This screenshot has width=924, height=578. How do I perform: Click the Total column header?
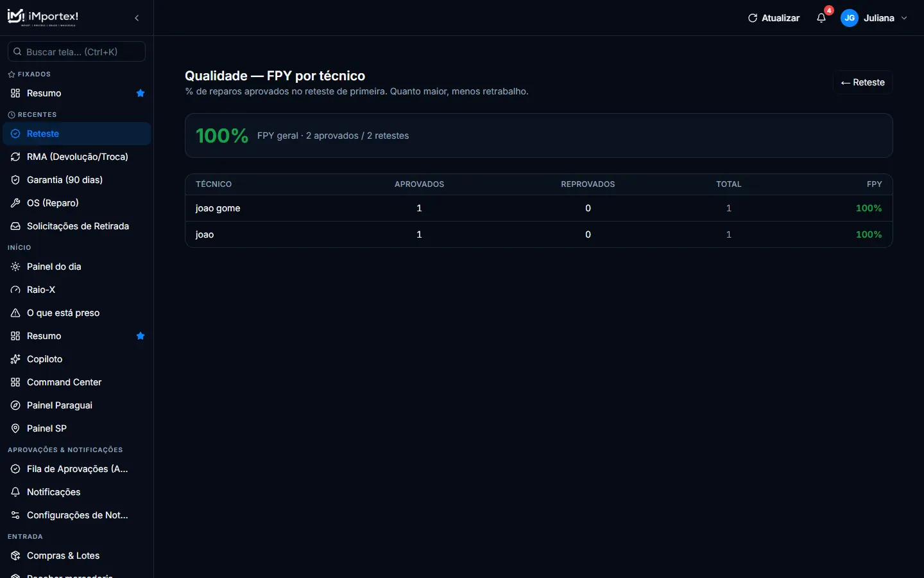click(729, 184)
